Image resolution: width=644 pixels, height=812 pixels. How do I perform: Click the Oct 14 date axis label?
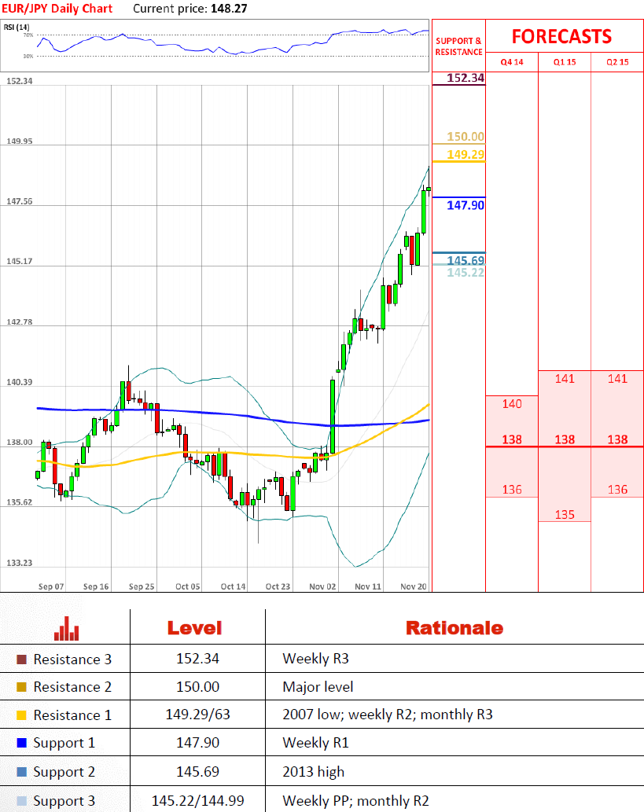point(234,586)
